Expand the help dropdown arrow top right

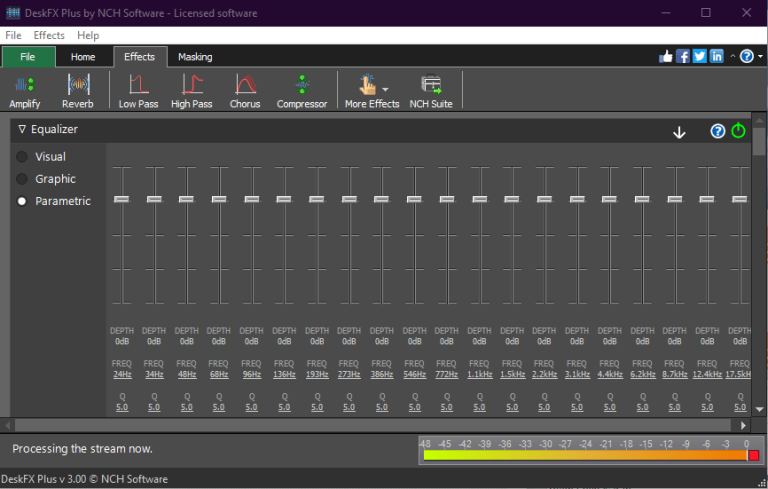(x=762, y=57)
